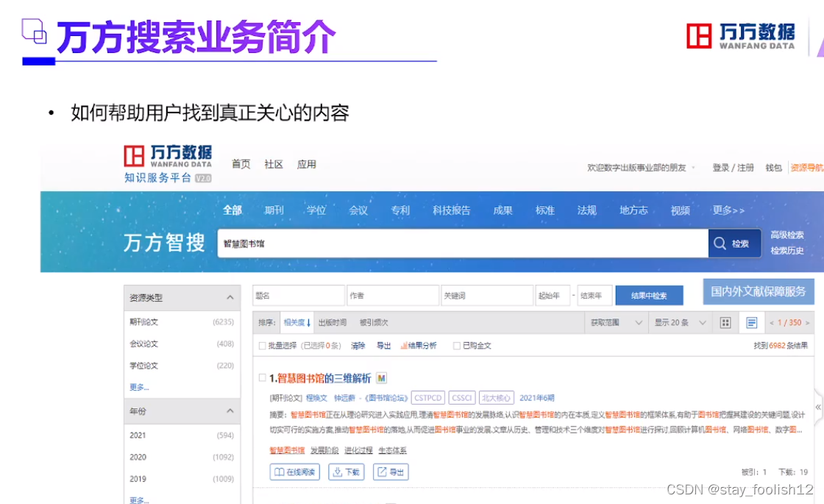Show 更多 resource types in sidebar
Viewport: 824px width, 504px height.
[139, 387]
